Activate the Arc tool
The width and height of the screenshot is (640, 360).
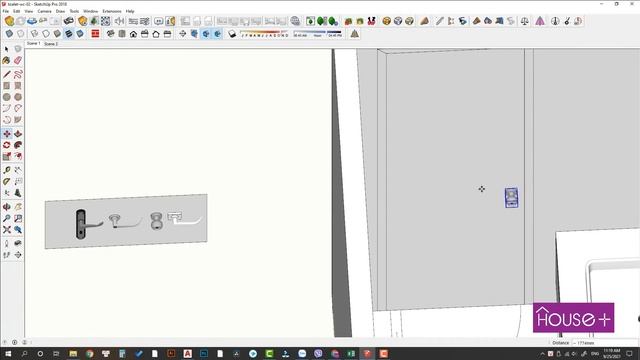pos(7,108)
